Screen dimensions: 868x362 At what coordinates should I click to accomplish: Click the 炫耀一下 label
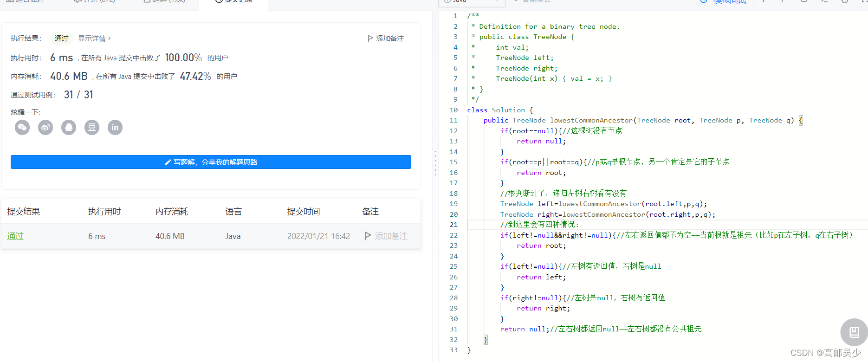[26, 112]
